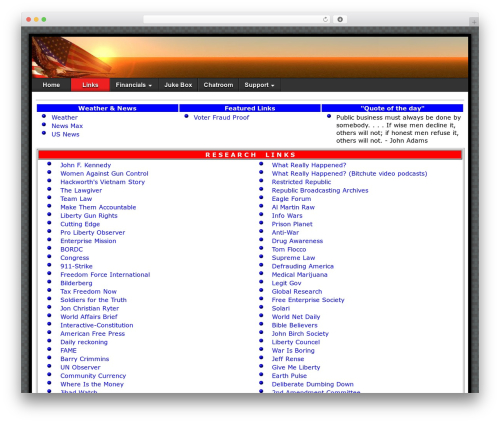Open What Really Happened? link
The image size is (500, 423).
pyautogui.click(x=309, y=165)
